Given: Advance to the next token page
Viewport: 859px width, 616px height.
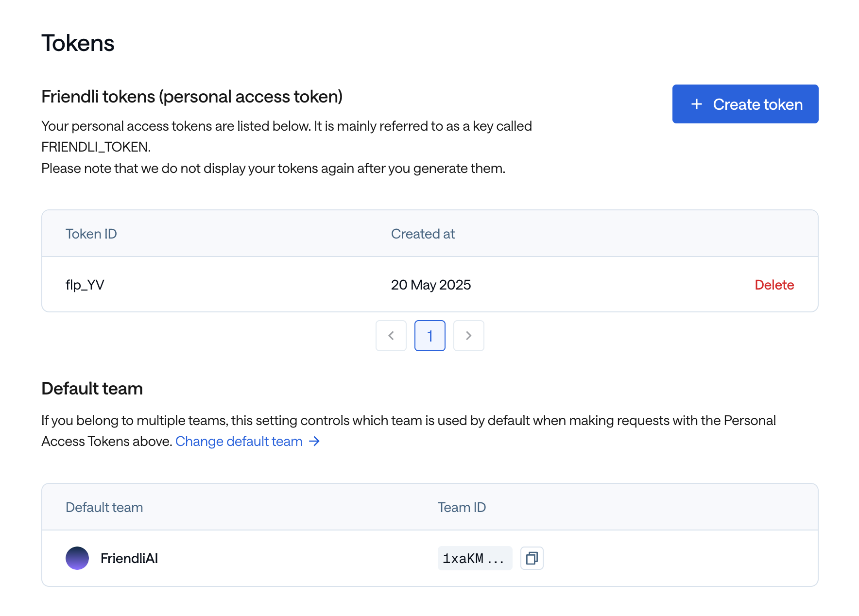Looking at the screenshot, I should 468,336.
